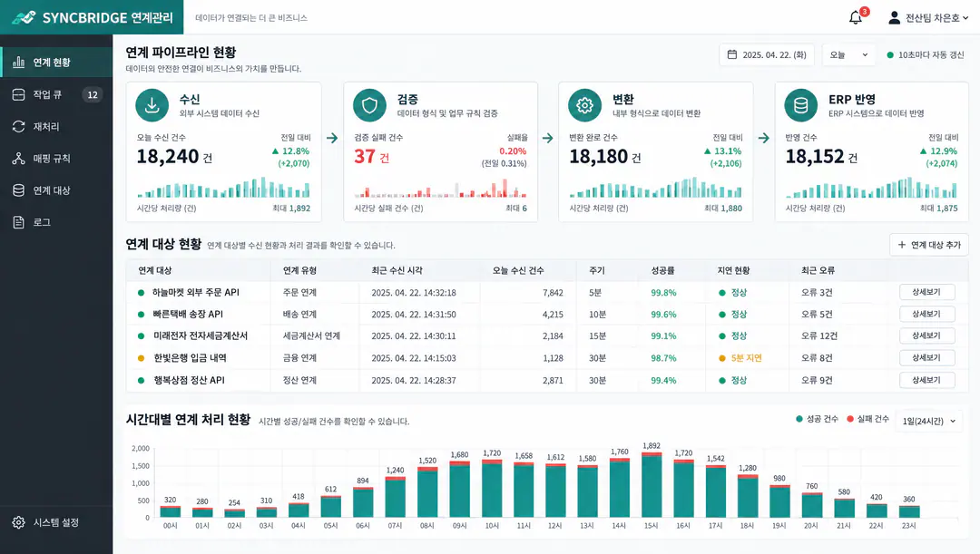Image resolution: width=980 pixels, height=554 pixels.
Task: Click the 로그 document icon
Action: (x=19, y=222)
